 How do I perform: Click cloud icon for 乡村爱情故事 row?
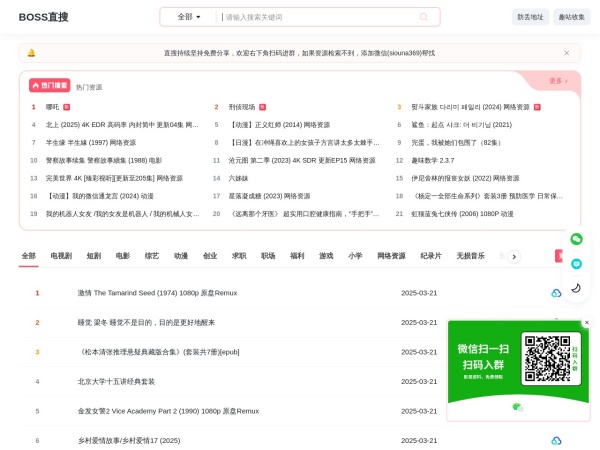click(556, 440)
